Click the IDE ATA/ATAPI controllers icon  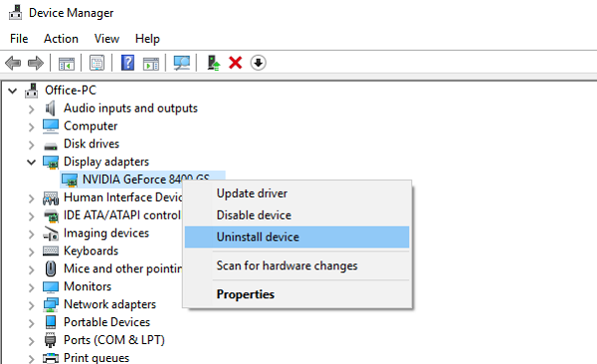tap(51, 216)
